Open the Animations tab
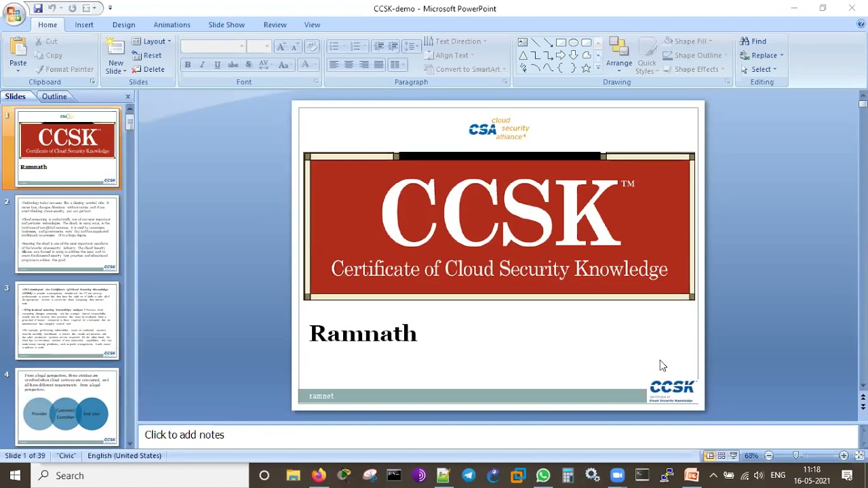The height and width of the screenshot is (488, 868). tap(172, 24)
